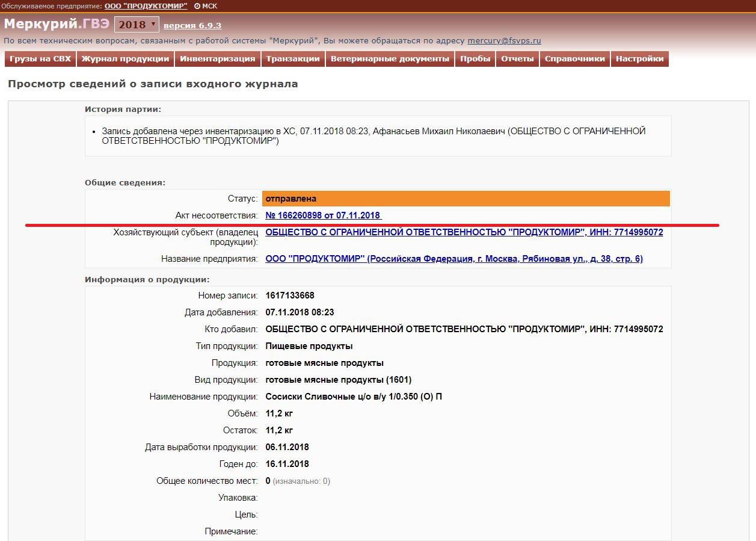
Task: Open the Инвентаризация menu item
Action: 218,59
